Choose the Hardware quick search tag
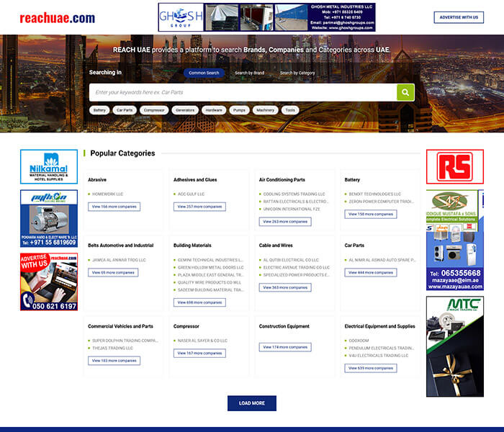 (x=214, y=110)
